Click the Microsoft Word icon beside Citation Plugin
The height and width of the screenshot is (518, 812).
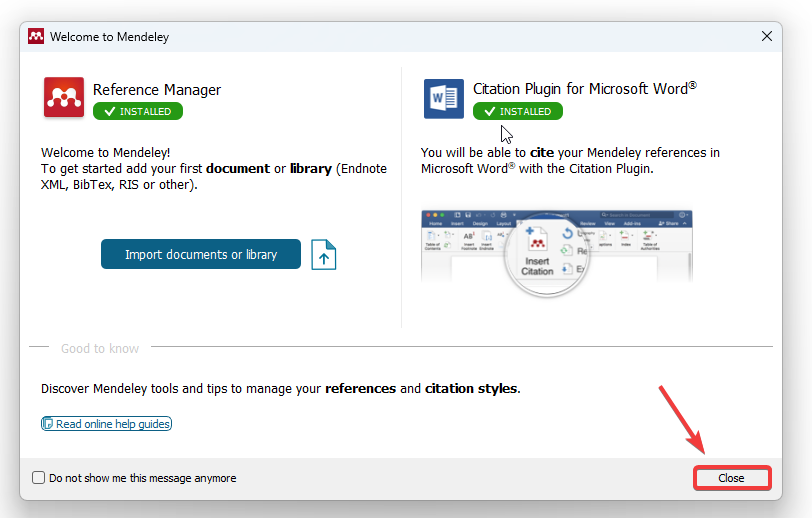[x=443, y=98]
